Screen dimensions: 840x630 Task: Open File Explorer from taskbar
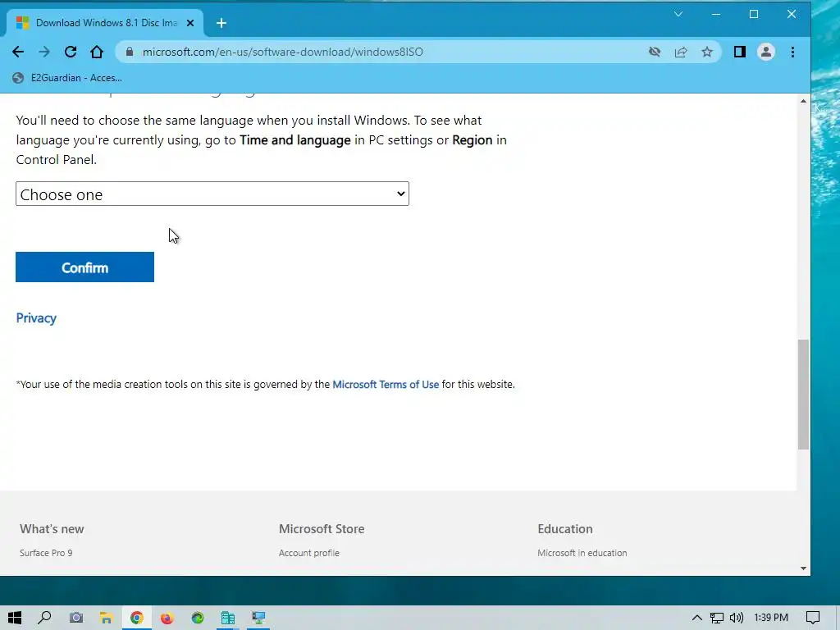coord(106,618)
